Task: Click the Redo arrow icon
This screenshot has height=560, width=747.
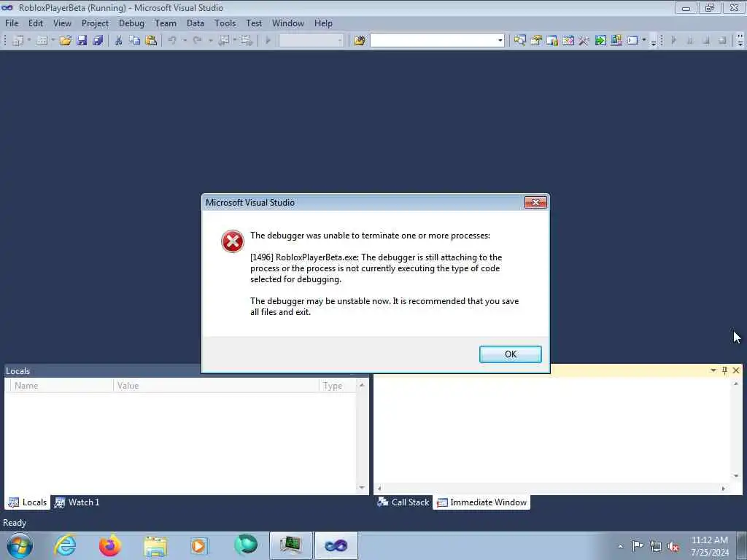Action: (x=197, y=41)
